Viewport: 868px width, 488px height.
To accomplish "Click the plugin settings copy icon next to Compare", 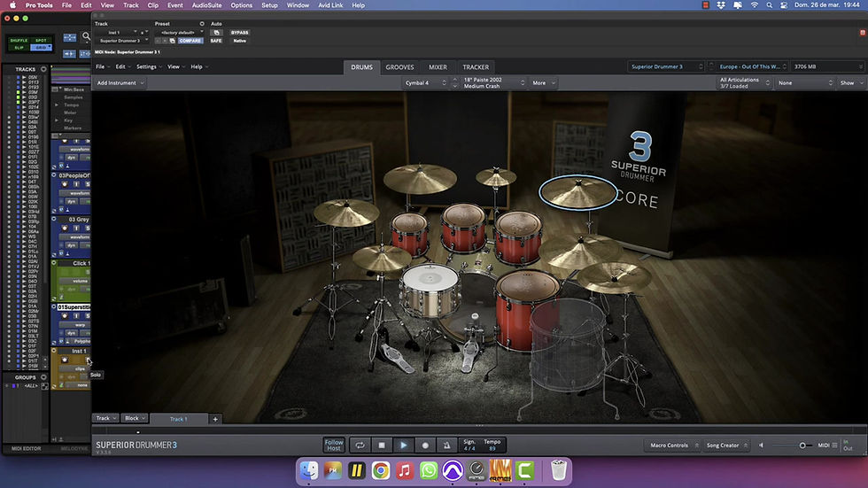I will pyautogui.click(x=172, y=41).
